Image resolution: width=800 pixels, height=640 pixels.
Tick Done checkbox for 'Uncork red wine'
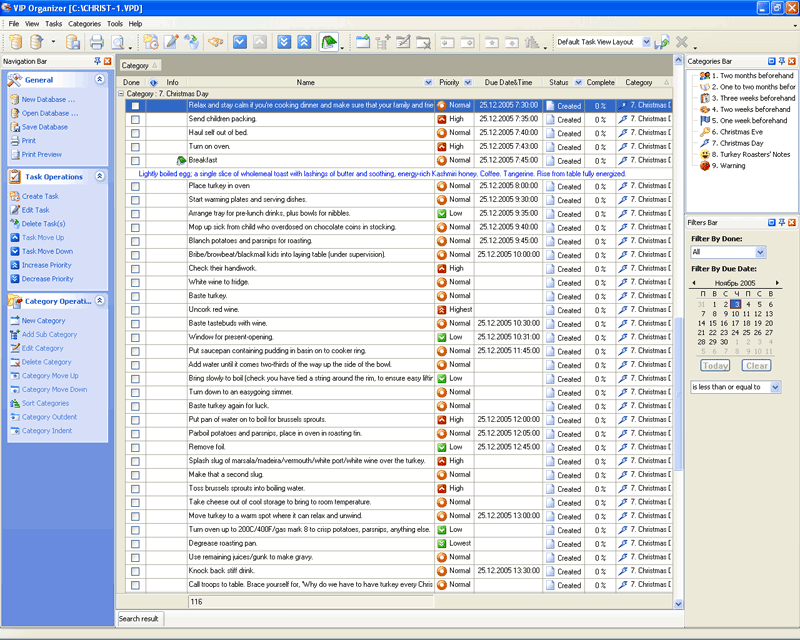135,310
